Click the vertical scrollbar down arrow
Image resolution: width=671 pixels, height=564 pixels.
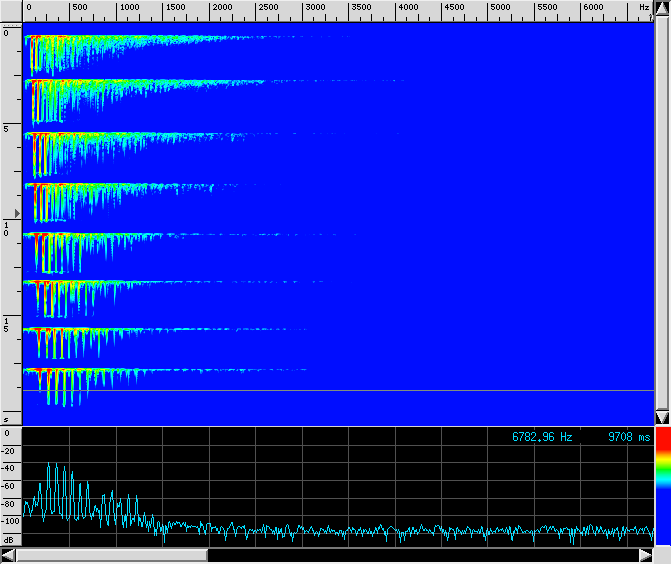(x=661, y=417)
